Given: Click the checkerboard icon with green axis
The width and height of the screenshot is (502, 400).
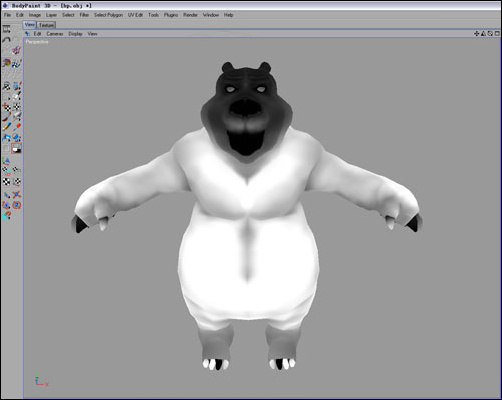Looking at the screenshot, I should (x=17, y=182).
